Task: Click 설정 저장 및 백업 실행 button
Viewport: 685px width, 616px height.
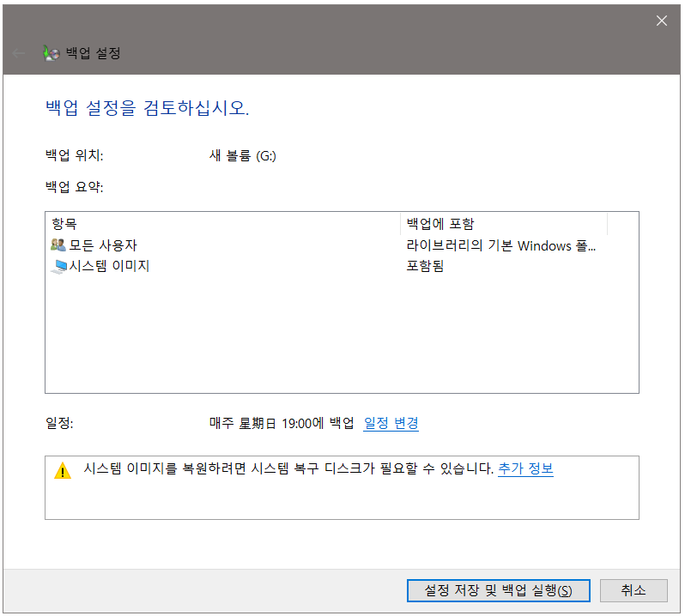Action: 499,590
